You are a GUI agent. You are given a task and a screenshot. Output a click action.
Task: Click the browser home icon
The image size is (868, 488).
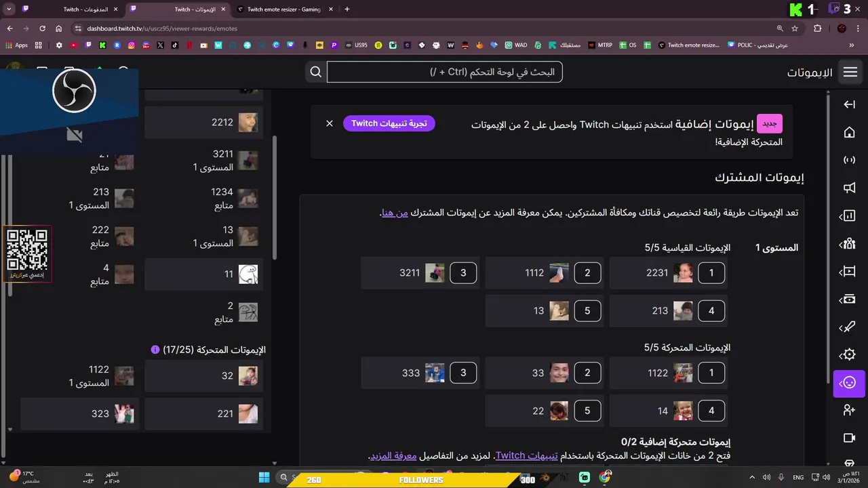pyautogui.click(x=59, y=28)
